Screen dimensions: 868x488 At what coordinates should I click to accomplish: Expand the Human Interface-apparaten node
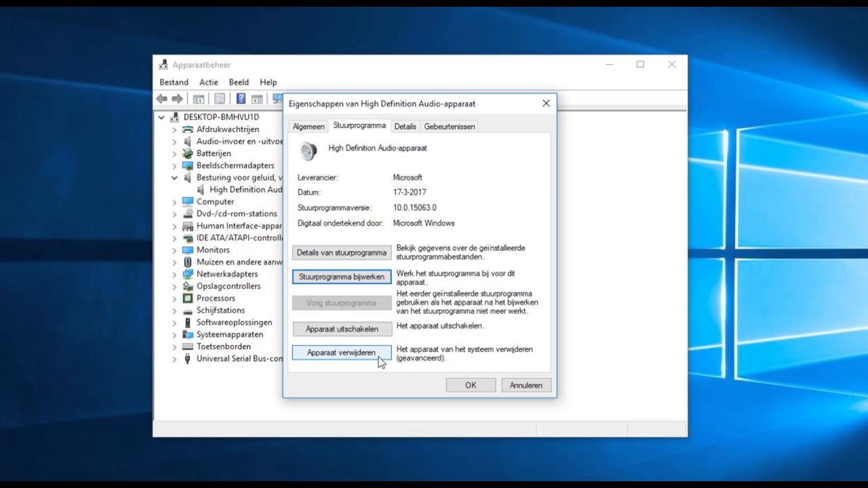[x=174, y=226]
